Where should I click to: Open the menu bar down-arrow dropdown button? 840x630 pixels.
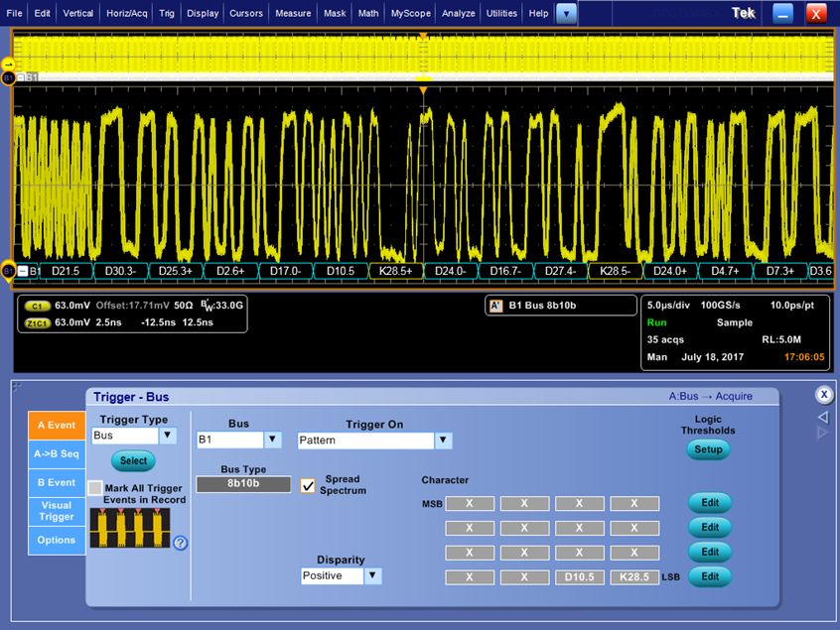(566, 14)
